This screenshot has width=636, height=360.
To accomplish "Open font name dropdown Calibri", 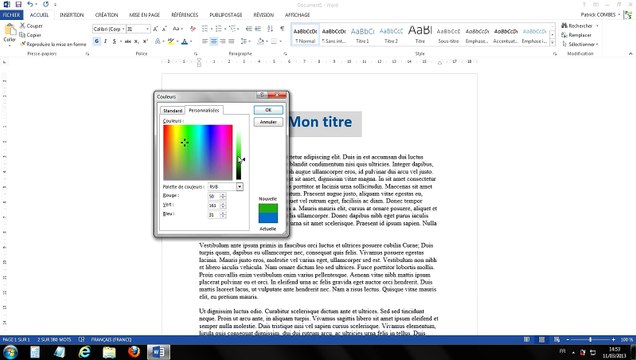I will [123, 29].
